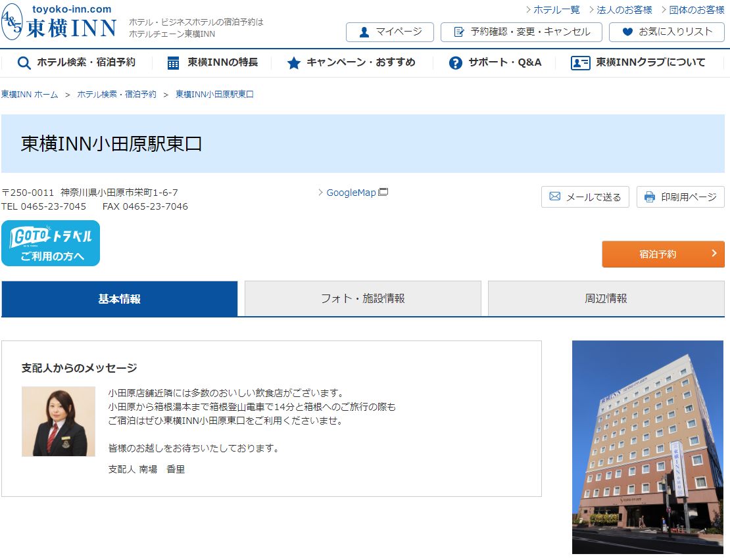
Task: Click the TEL 0465-23-7045 text
Action: [44, 206]
